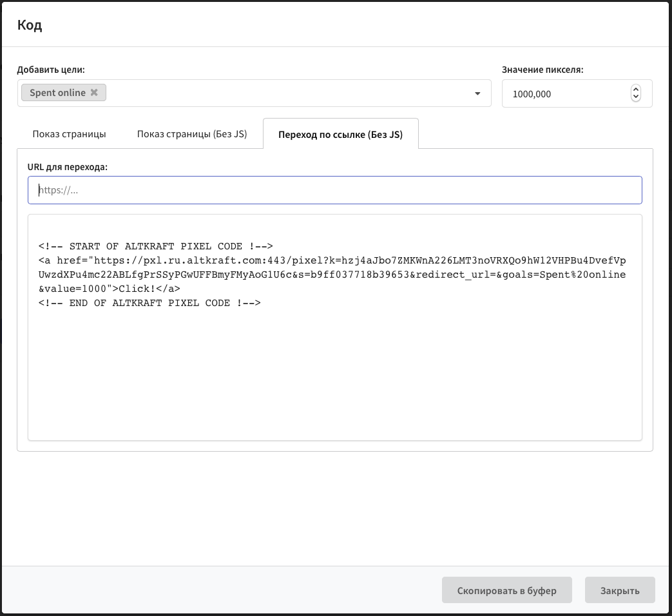This screenshot has width=672, height=616.
Task: Decrease pixel value with down stepper arrow
Action: click(636, 97)
